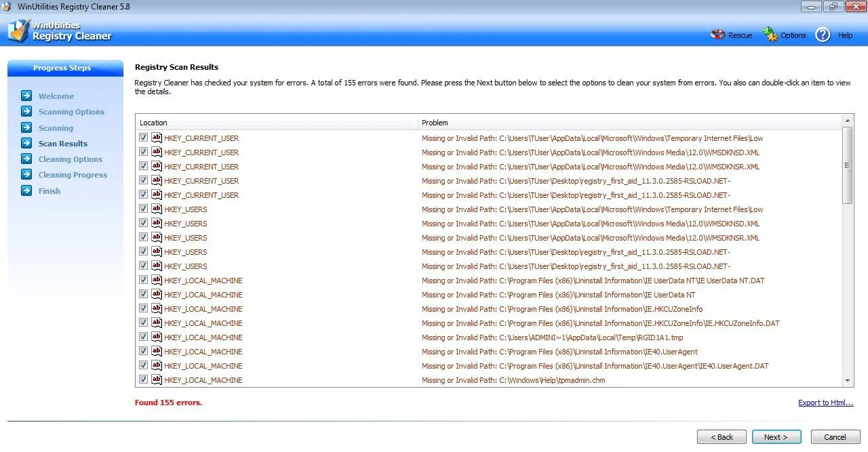Click the Cancel button
Image resolution: width=868 pixels, height=452 pixels.
835,436
